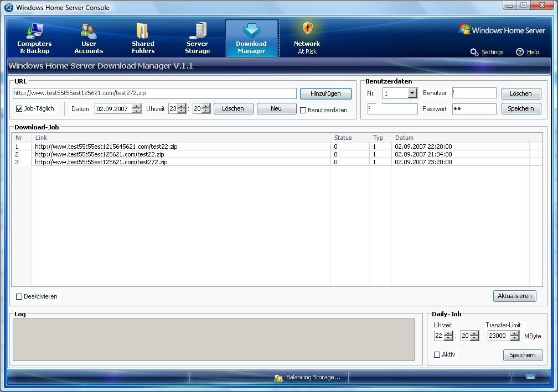Screen dimensions: 558x392
Task: Click the Status column header
Action: tap(349, 138)
